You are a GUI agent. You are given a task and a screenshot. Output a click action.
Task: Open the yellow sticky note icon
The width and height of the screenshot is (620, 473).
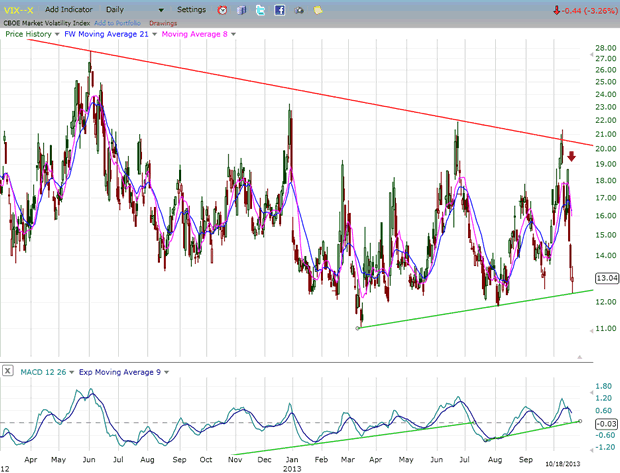[320, 9]
